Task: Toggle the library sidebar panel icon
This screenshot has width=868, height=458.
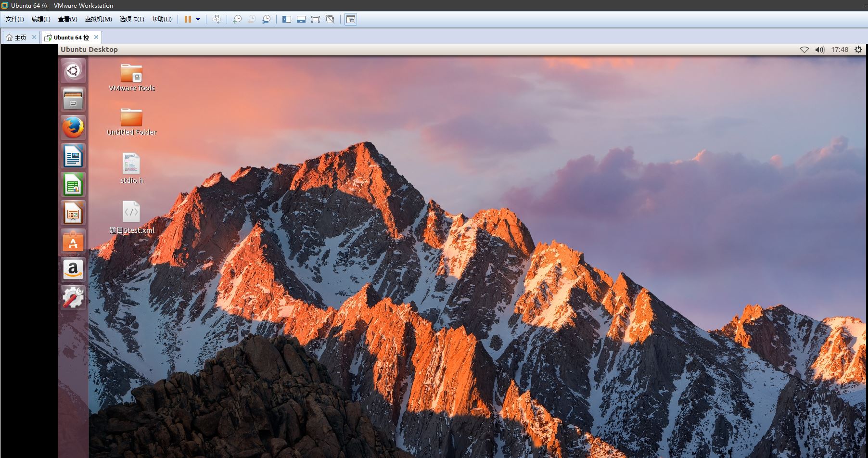Action: pos(287,19)
